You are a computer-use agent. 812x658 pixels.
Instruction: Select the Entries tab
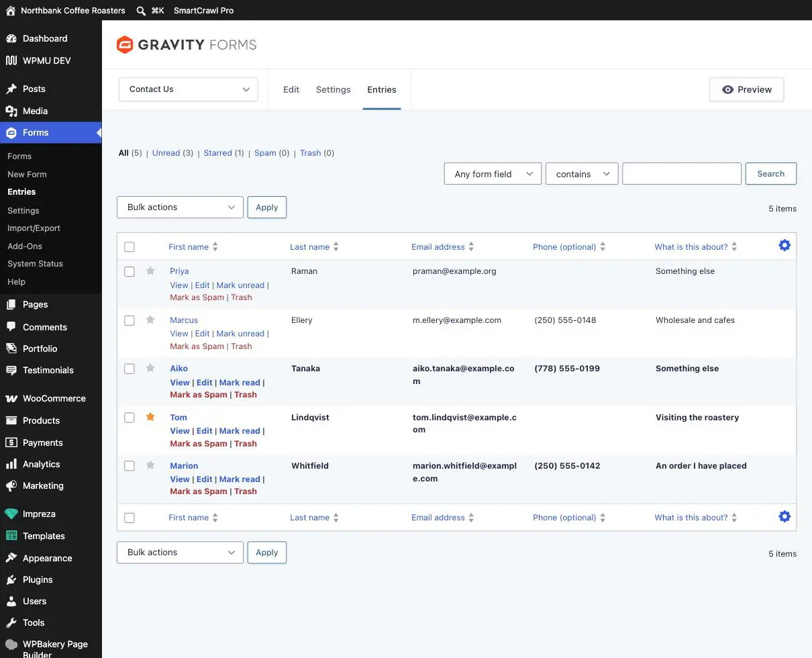[382, 89]
